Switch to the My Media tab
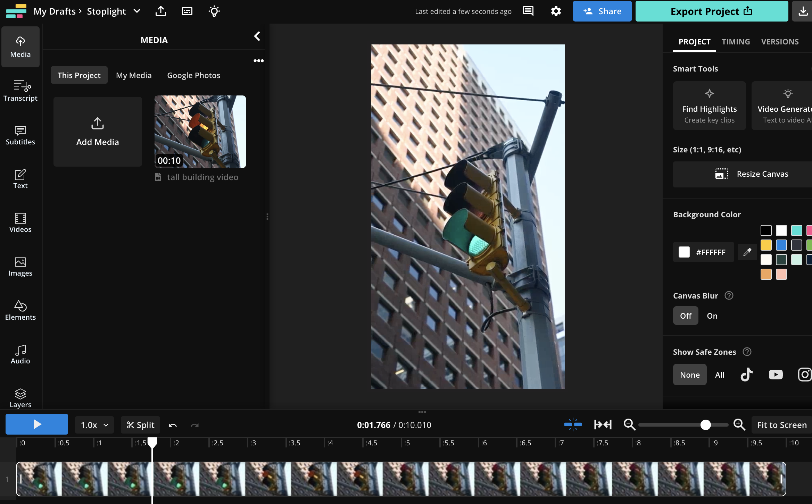Viewport: 812px width, 504px height. pos(134,75)
